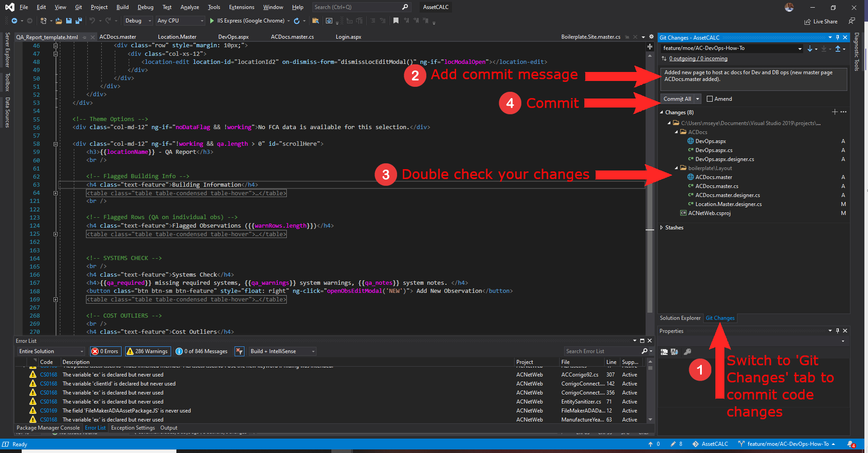Viewport: 868px width, 453px height.
Task: Click the Undo arrow icon
Action: pyautogui.click(x=92, y=21)
